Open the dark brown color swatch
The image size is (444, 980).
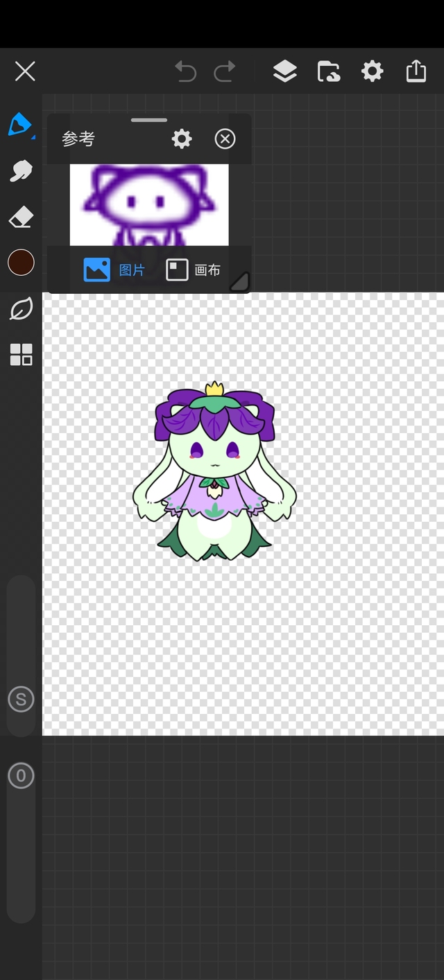click(21, 263)
